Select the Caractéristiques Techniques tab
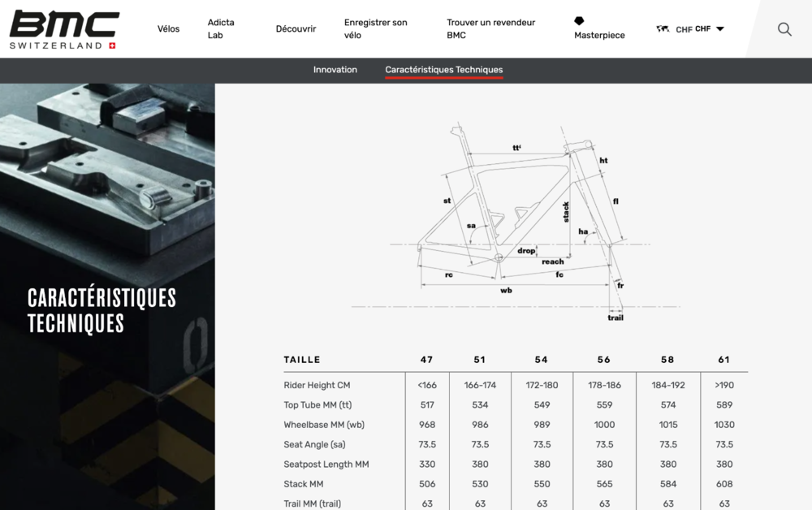The height and width of the screenshot is (510, 812). (x=443, y=70)
